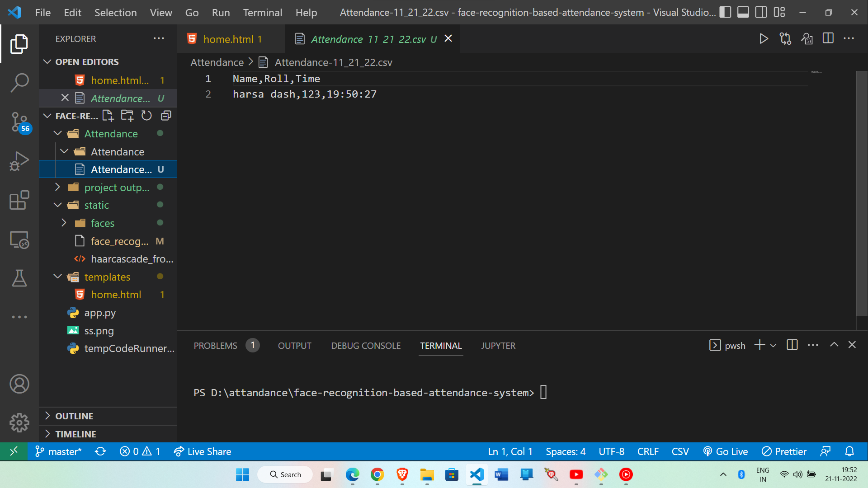The width and height of the screenshot is (868, 488).
Task: Open the new terminal launch profile dropdown
Action: click(x=774, y=346)
